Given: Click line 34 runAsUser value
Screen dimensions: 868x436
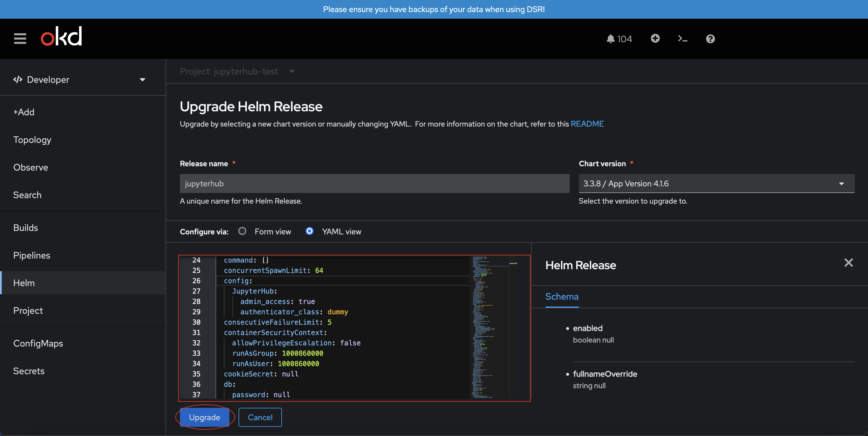Looking at the screenshot, I should coord(299,364).
